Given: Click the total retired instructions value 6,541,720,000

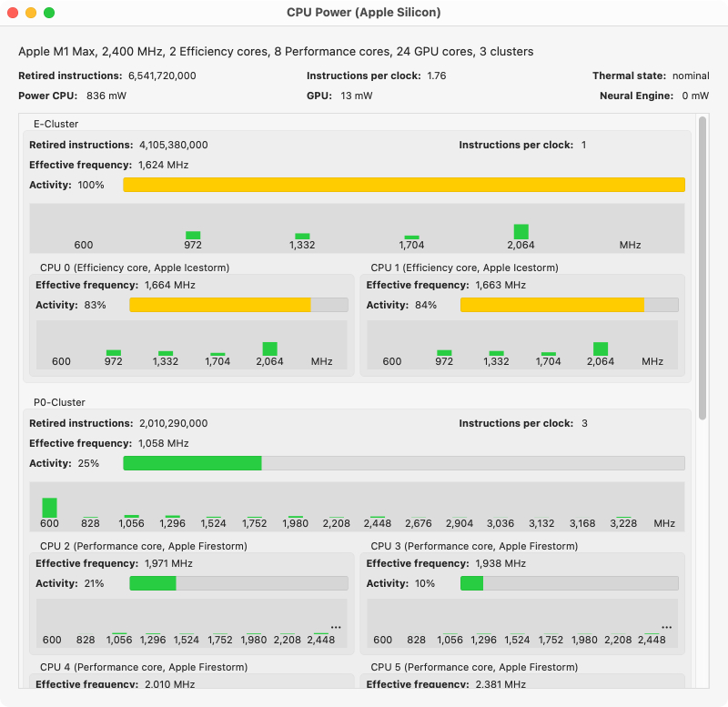Looking at the screenshot, I should coord(162,76).
